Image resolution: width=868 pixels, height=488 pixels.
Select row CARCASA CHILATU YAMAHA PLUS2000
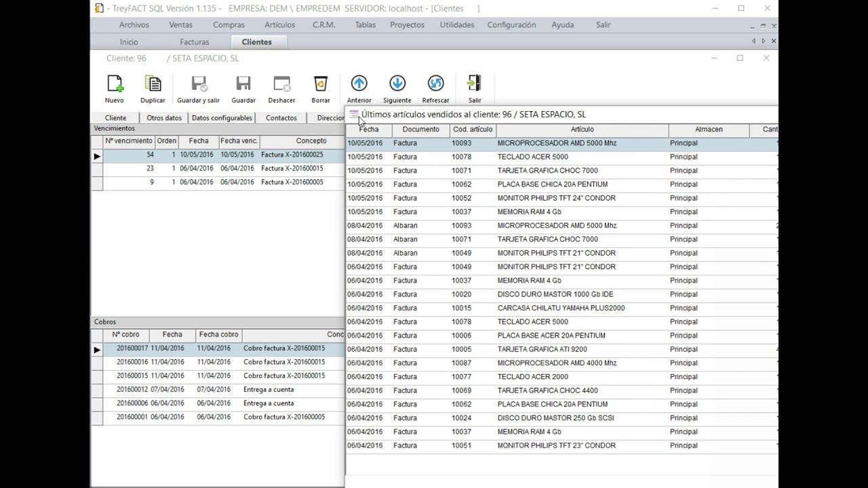click(x=562, y=308)
